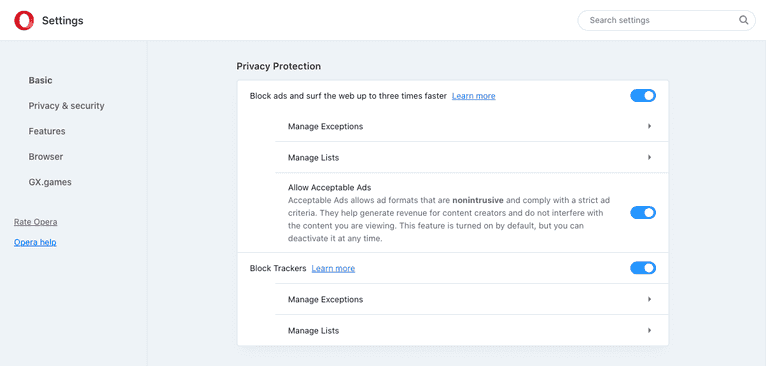This screenshot has width=766, height=366.
Task: Click the search magnifier icon
Action: (x=743, y=20)
